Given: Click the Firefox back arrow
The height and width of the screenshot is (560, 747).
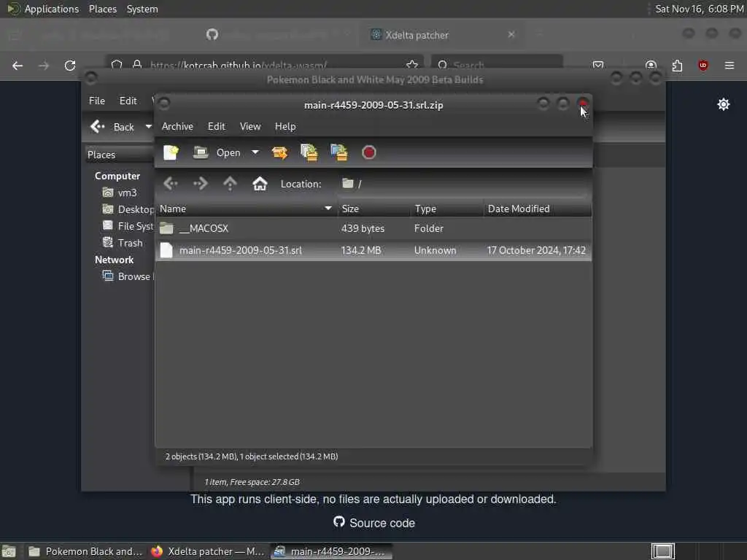Looking at the screenshot, I should click(x=18, y=66).
